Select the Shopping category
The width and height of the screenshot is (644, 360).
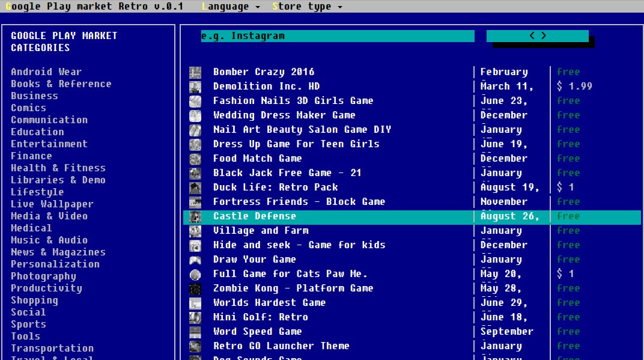point(34,301)
